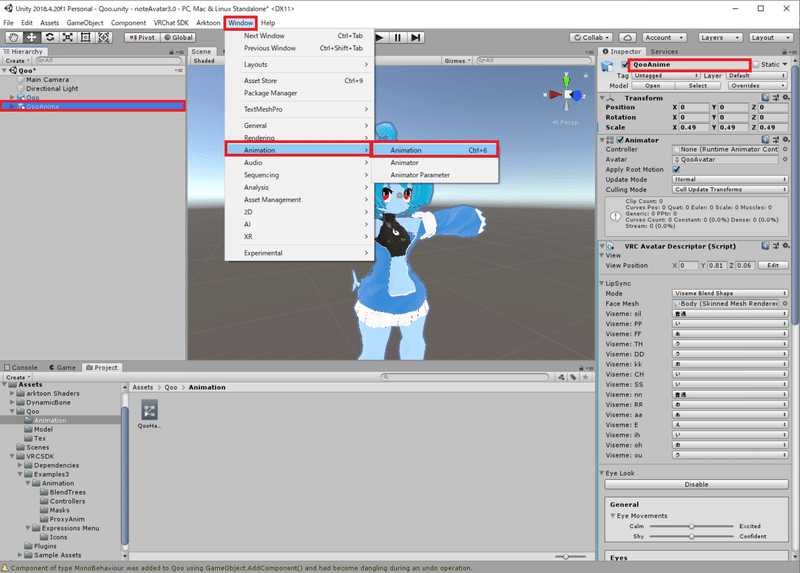
Task: Open Animation window from submenu
Action: click(x=434, y=150)
